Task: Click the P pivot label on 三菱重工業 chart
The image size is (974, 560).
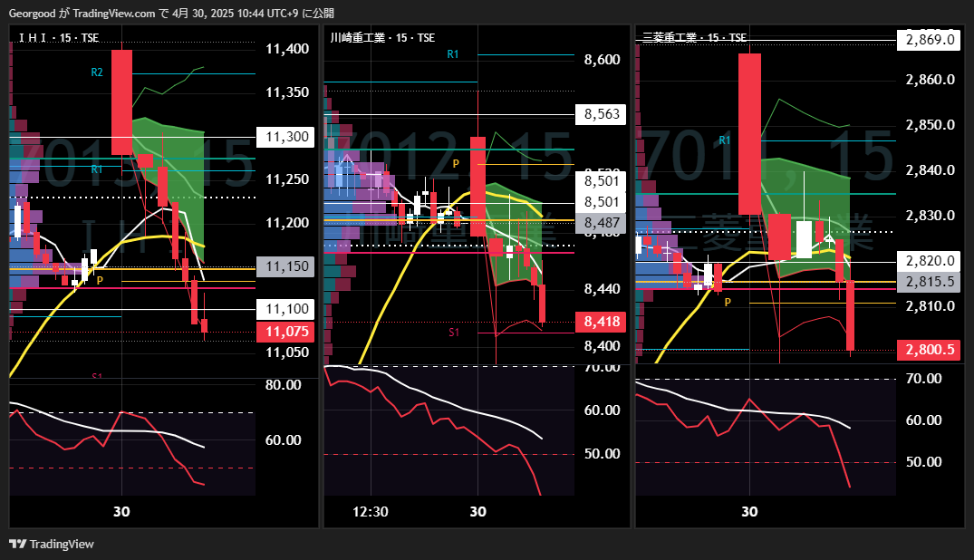Action: click(x=728, y=302)
